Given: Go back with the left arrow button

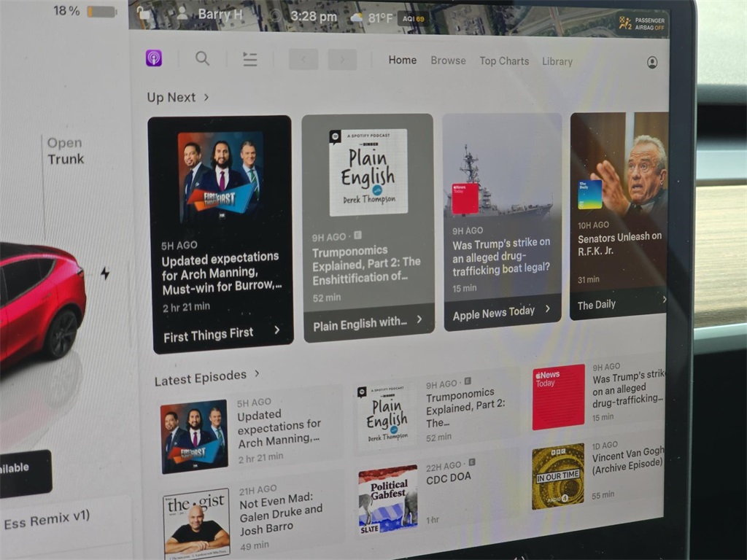Looking at the screenshot, I should click(x=303, y=60).
